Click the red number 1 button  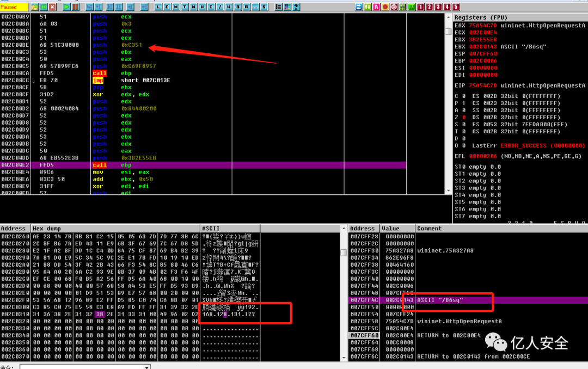pos(421,7)
